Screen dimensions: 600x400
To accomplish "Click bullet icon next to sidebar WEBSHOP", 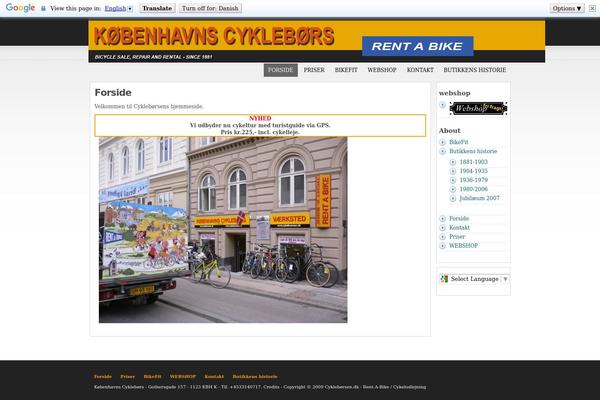I will click(x=442, y=246).
